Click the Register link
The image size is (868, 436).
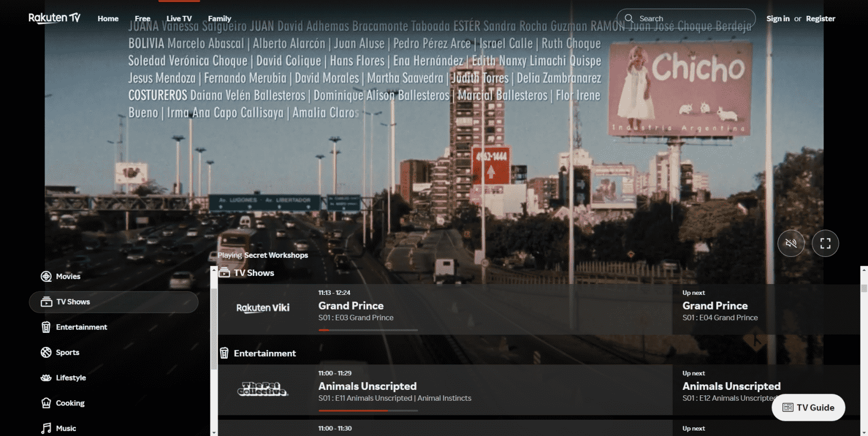820,18
